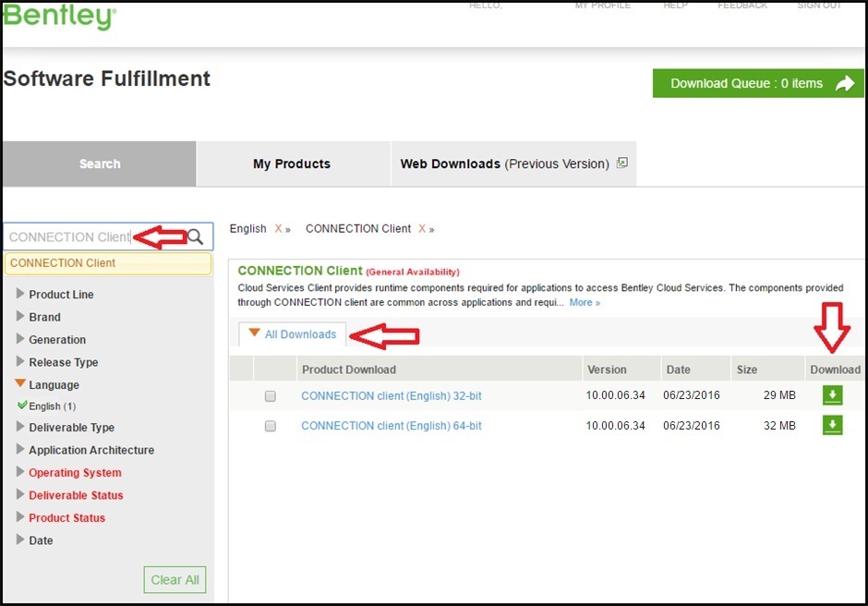868x606 pixels.
Task: Expand the Generation filter
Action: (20, 339)
